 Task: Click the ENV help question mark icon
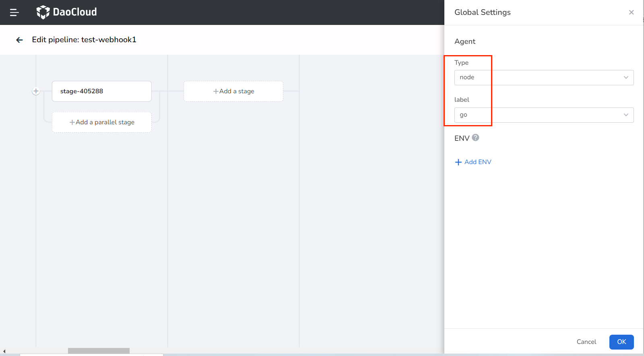475,138
